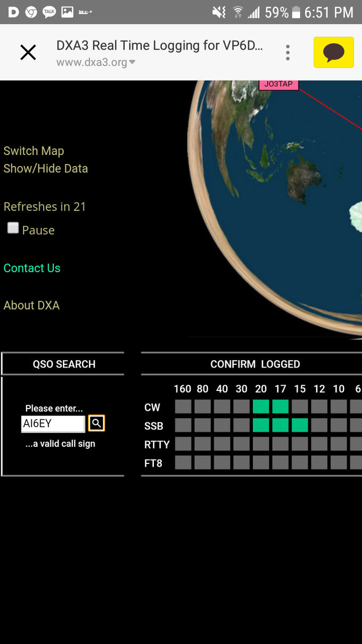Click the Switch Map link
The width and height of the screenshot is (362, 644).
point(34,151)
